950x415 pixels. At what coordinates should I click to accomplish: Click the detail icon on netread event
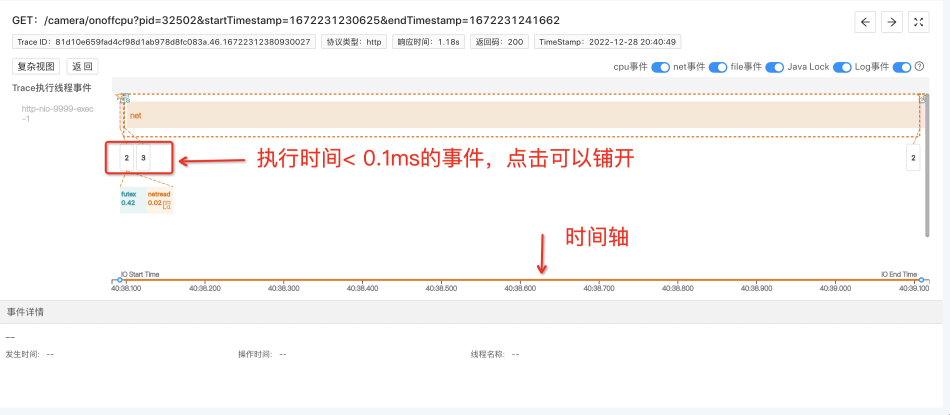click(x=167, y=204)
